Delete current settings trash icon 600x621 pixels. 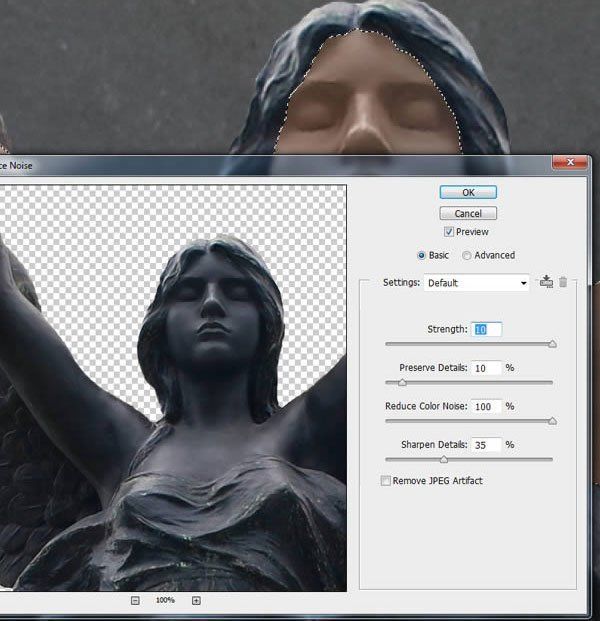point(563,282)
